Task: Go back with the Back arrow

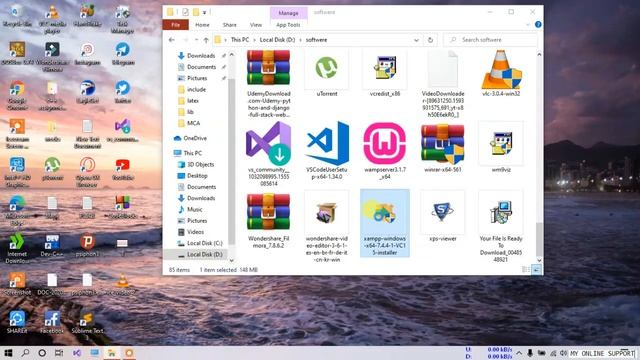Action: [172, 40]
